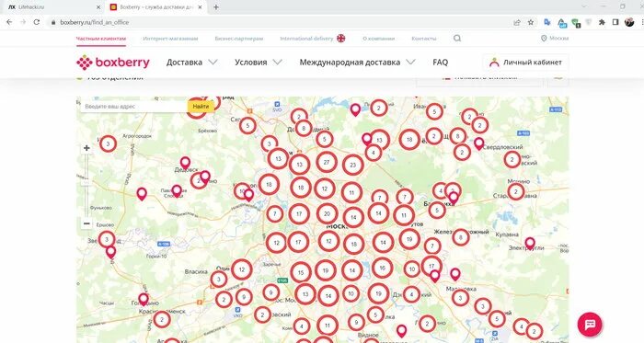The image size is (644, 343).
Task: Open the International delivery link
Action: click(313, 39)
